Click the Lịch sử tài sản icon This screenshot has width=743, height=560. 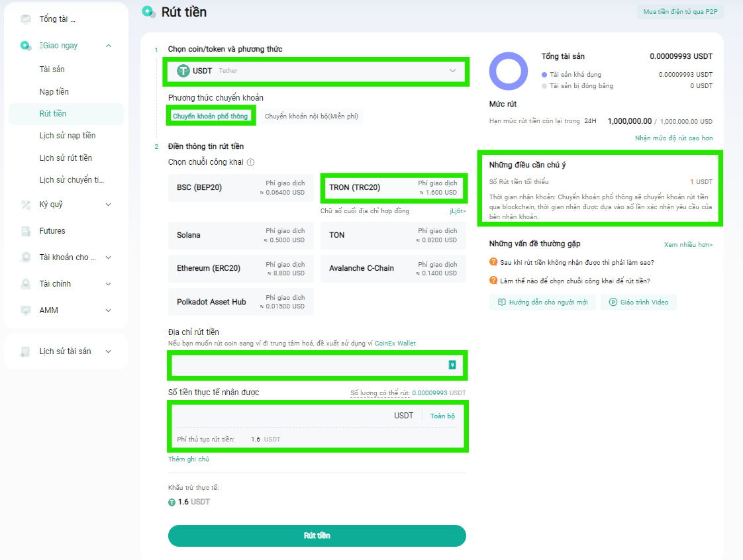pyautogui.click(x=26, y=351)
